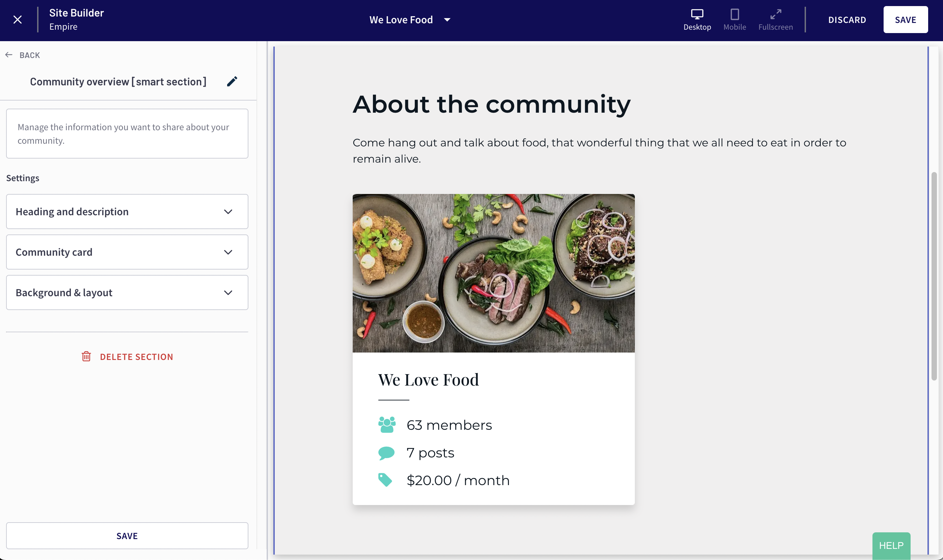Click the 'Come hang out' description paragraph
The image size is (943, 560).
pos(599,150)
